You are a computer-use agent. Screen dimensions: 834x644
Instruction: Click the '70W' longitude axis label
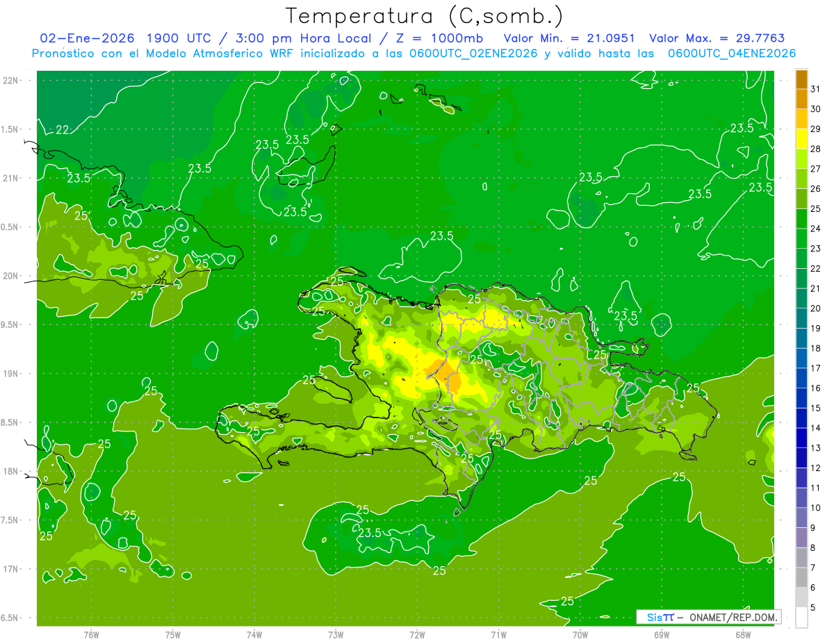[580, 634]
